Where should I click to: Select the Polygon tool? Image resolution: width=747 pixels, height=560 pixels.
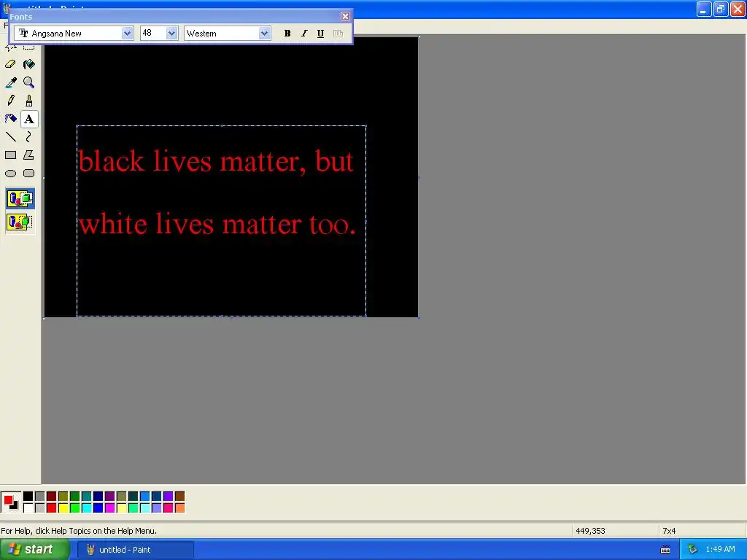coord(29,155)
